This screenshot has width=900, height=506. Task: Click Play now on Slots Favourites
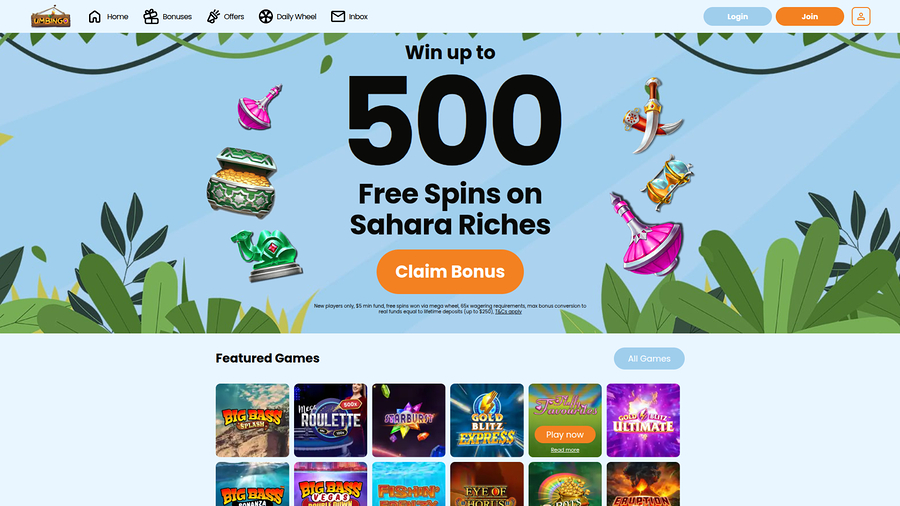[x=565, y=434]
